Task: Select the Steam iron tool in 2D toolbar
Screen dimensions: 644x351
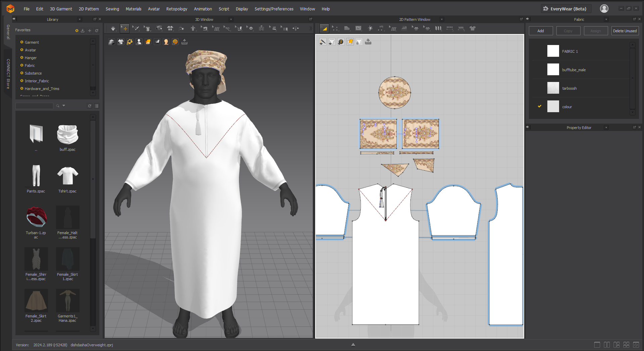Action: (x=404, y=29)
